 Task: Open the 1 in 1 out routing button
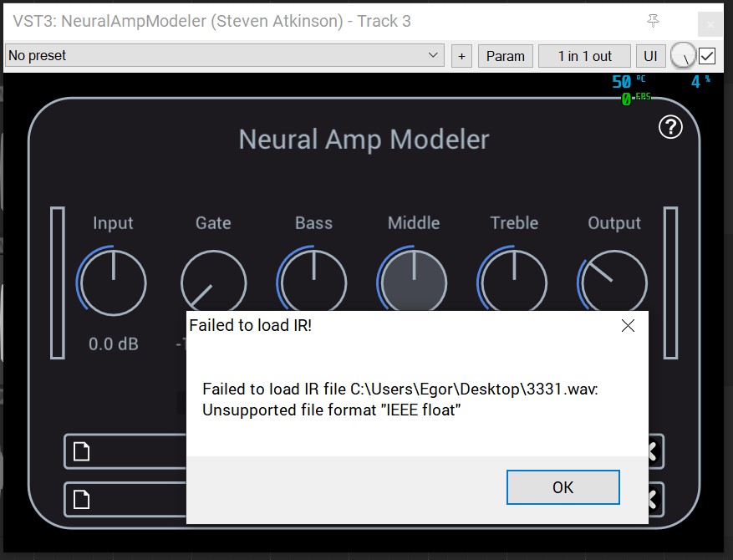click(584, 56)
